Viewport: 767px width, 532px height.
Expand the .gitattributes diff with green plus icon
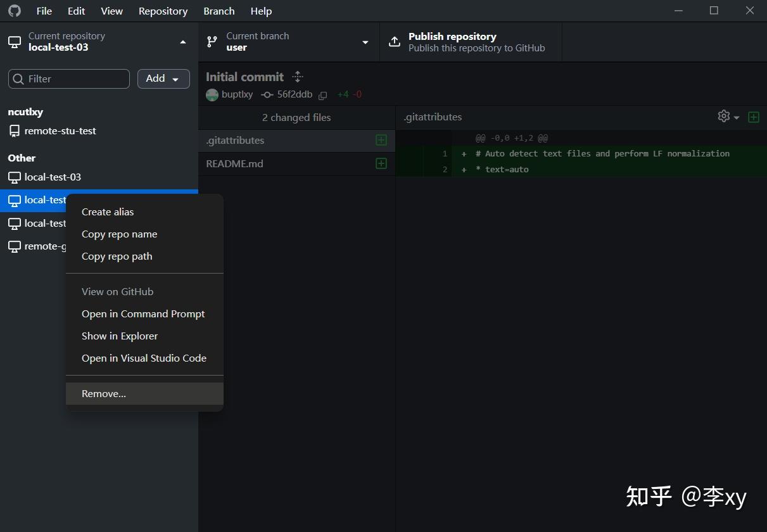coord(381,140)
